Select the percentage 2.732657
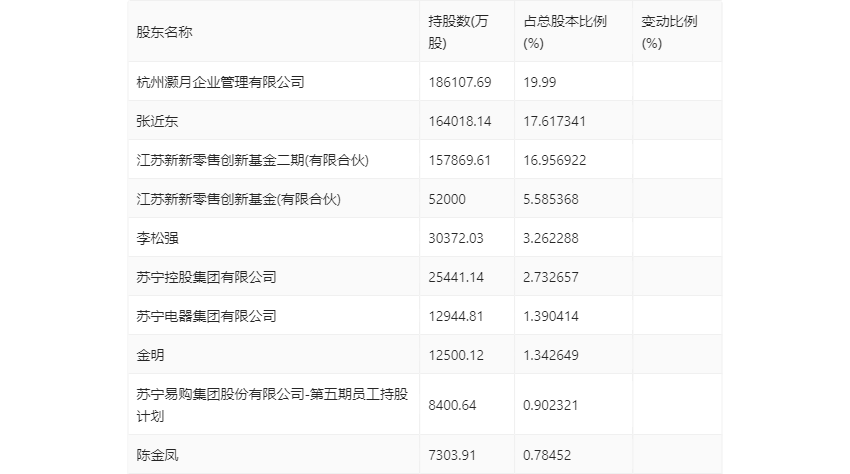The width and height of the screenshot is (850, 474). (551, 277)
